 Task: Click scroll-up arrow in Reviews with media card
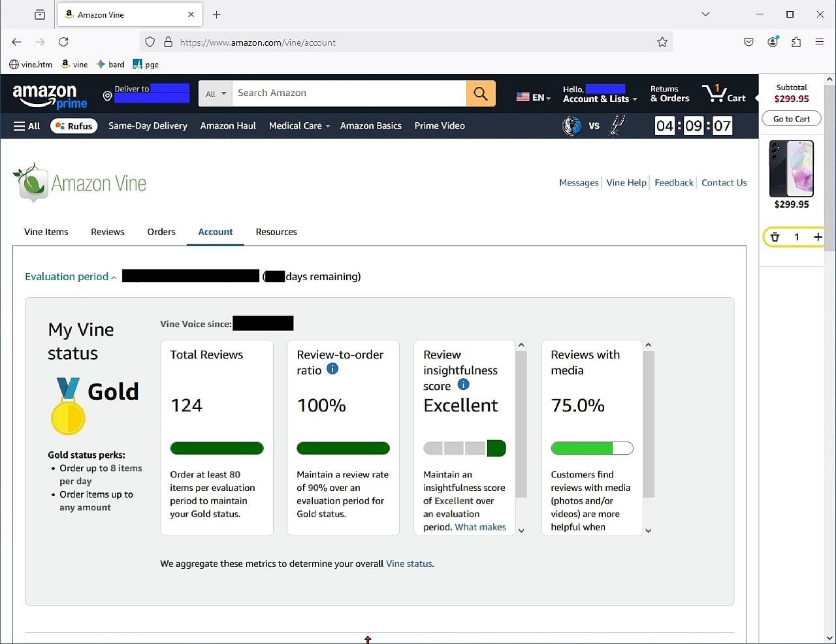[x=648, y=345]
